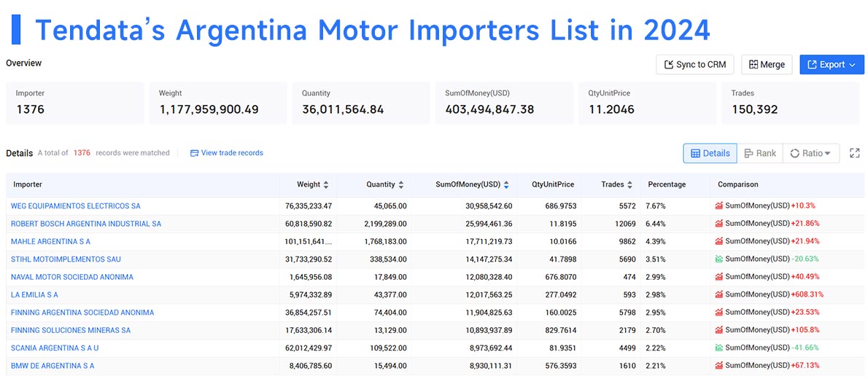Open MAHLE ARGENTINA S A importer

(x=50, y=241)
